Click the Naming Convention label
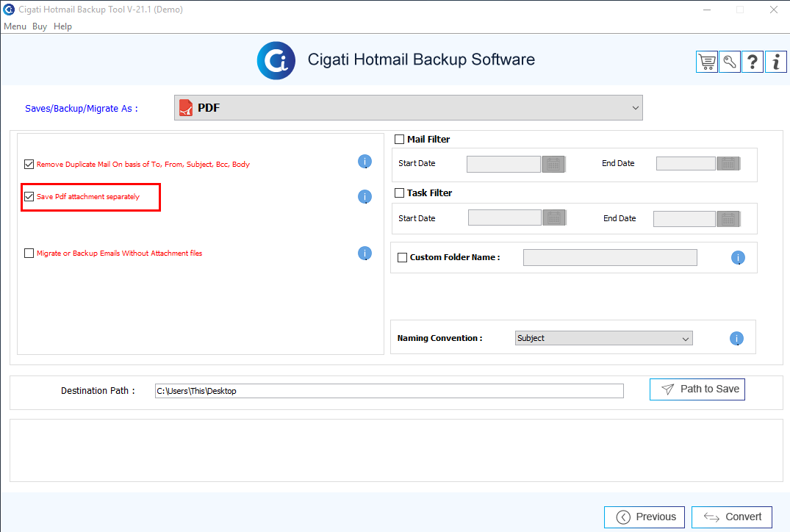 pyautogui.click(x=439, y=338)
